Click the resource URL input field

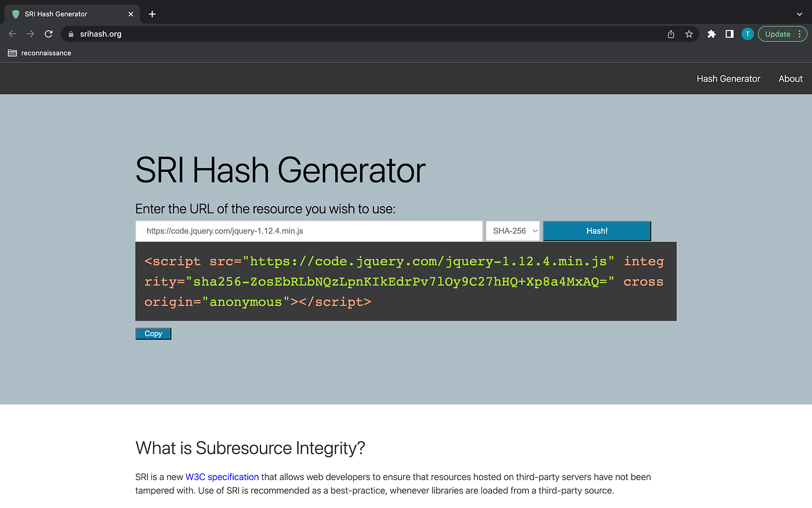(x=309, y=231)
